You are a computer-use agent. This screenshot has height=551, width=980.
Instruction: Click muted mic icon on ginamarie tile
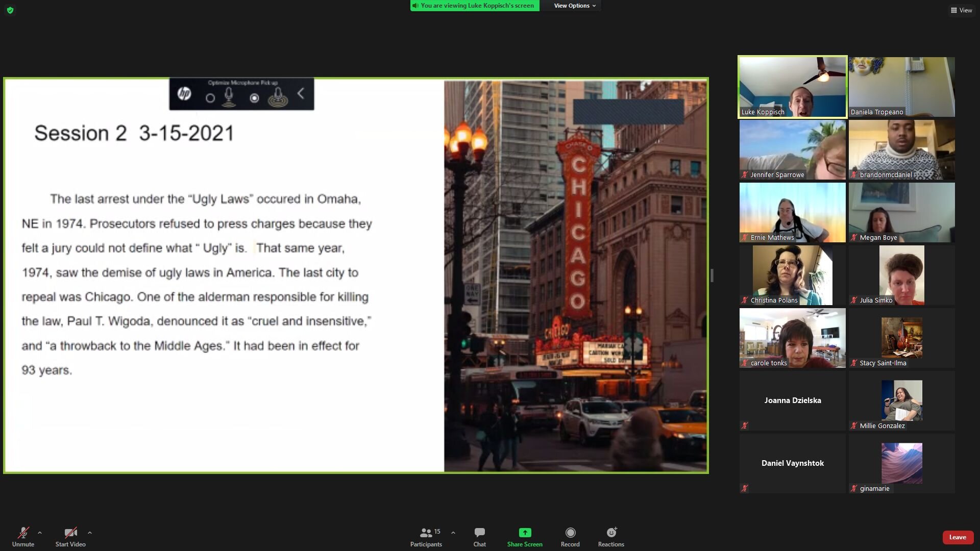(x=854, y=488)
